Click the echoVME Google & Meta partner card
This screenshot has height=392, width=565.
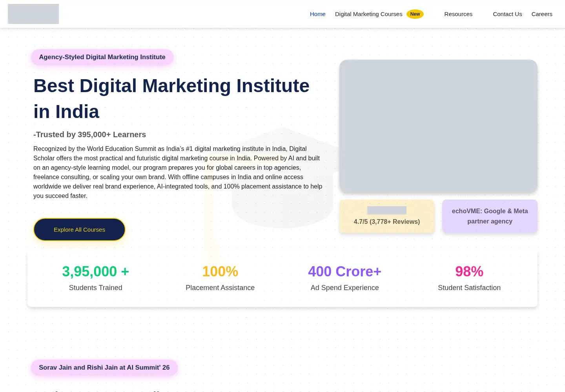490,216
